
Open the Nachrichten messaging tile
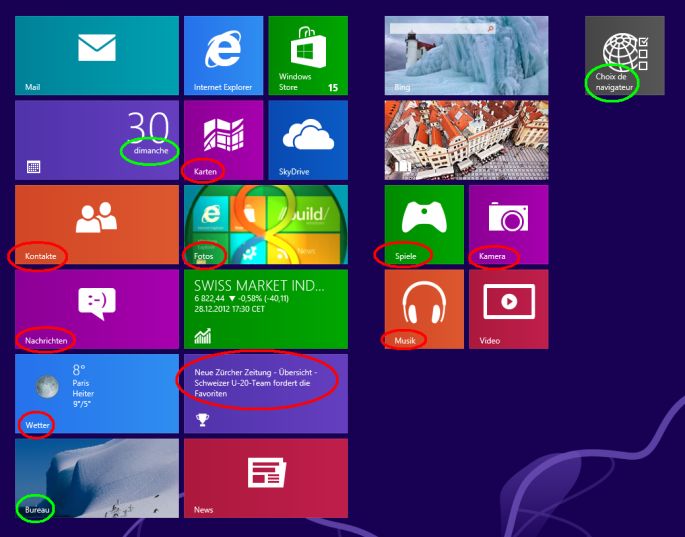pyautogui.click(x=97, y=309)
